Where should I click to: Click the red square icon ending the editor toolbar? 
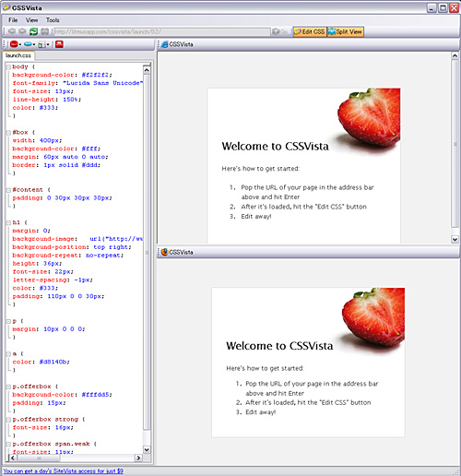click(x=59, y=44)
